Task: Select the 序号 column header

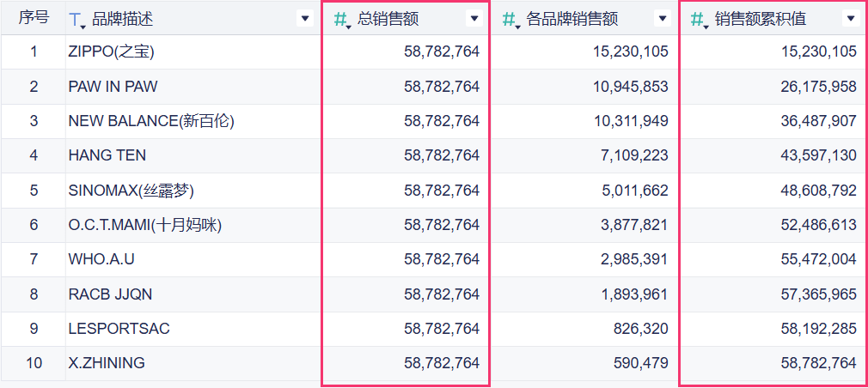Action: (34, 18)
